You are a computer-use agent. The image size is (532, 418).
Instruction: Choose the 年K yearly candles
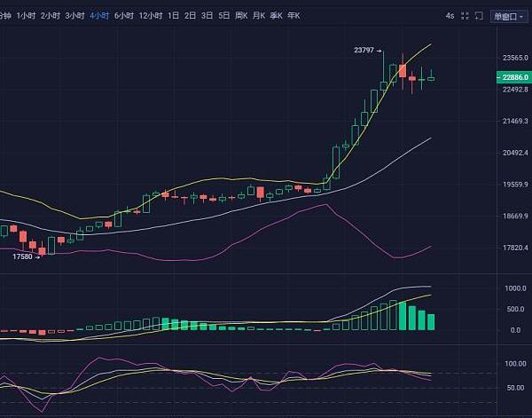pyautogui.click(x=293, y=16)
